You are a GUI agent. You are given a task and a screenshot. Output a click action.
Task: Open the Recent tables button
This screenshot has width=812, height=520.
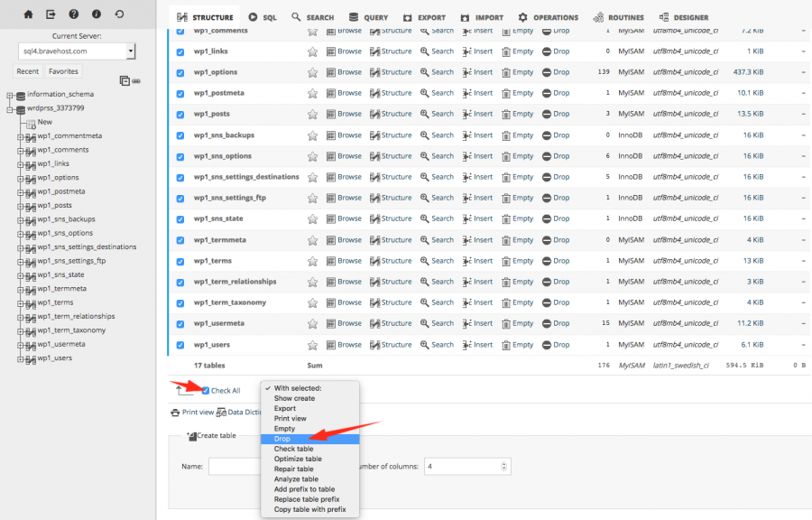[27, 71]
